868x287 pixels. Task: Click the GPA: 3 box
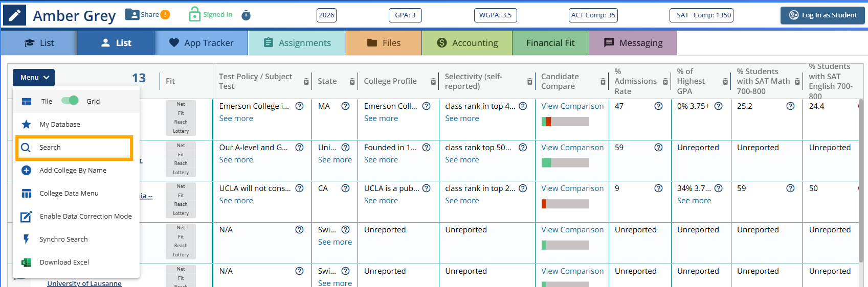tap(405, 15)
